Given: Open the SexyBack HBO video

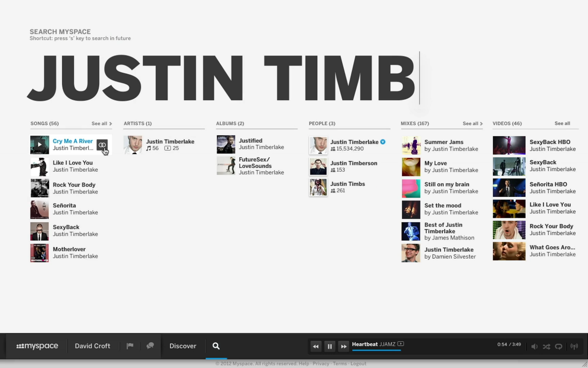Looking at the screenshot, I should click(550, 142).
